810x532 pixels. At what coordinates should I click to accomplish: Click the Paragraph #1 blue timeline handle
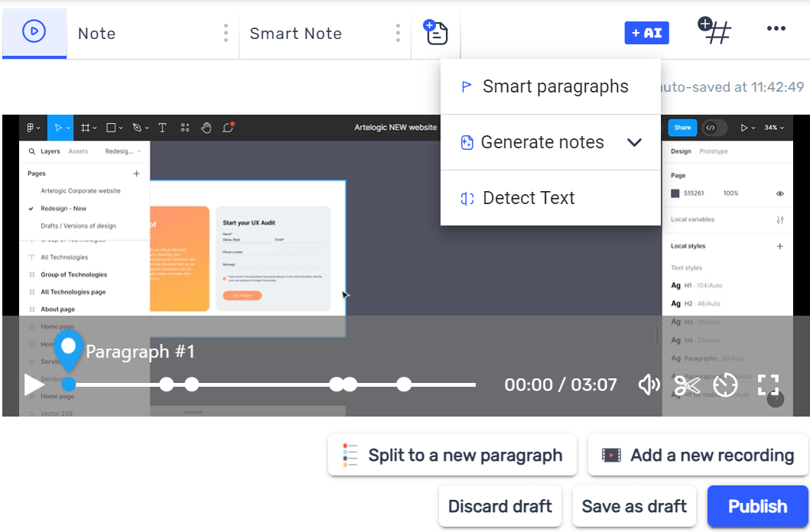[x=69, y=384]
